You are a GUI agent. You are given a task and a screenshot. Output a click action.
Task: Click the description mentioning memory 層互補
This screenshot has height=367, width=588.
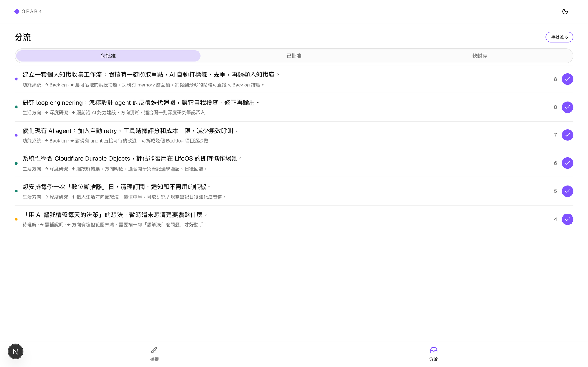[144, 85]
